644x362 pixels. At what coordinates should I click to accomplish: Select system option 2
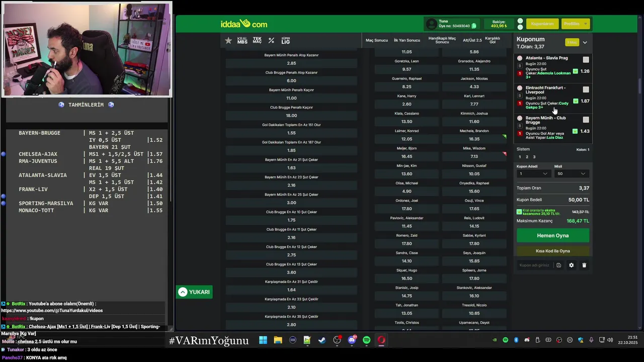[527, 157]
